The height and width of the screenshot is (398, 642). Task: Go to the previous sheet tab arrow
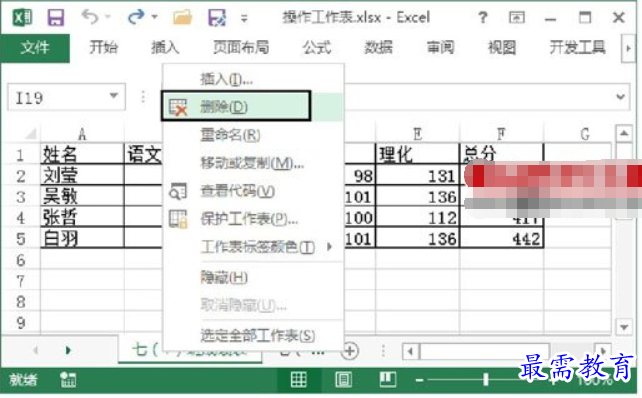pos(36,351)
